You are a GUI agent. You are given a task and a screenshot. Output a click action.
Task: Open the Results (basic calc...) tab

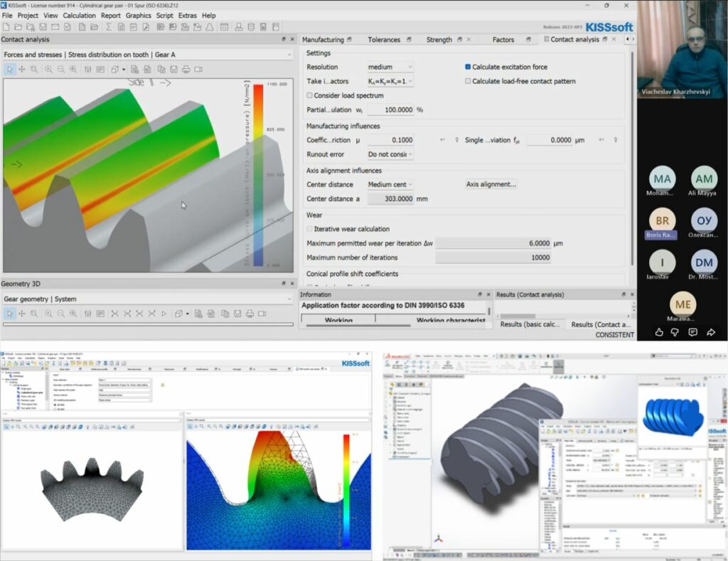click(530, 324)
